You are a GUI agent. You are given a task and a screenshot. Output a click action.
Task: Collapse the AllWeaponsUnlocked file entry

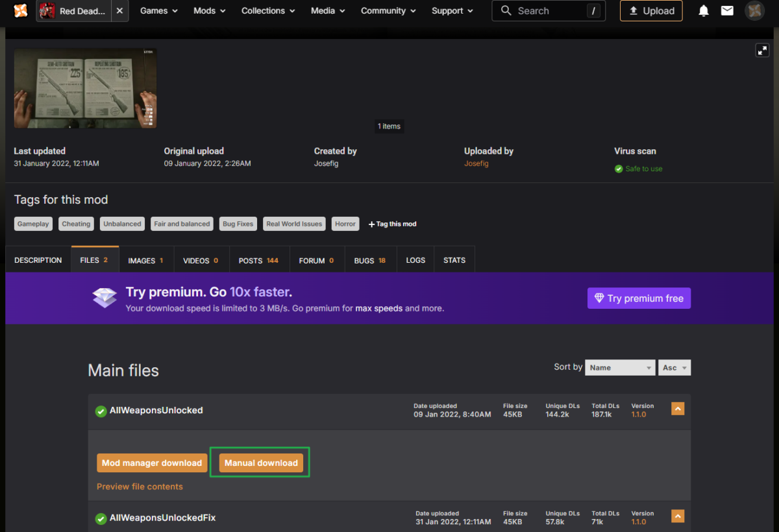678,409
